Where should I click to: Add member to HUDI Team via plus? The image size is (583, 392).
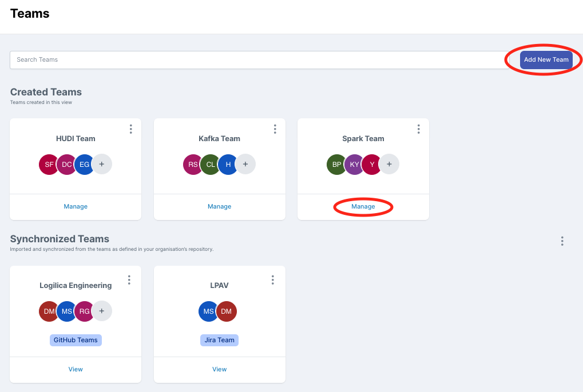(x=102, y=165)
